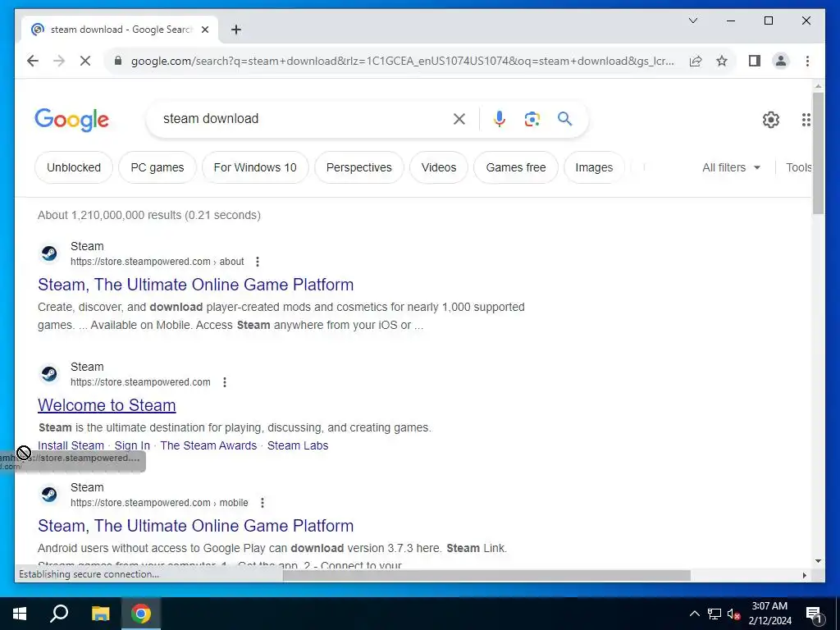
Task: Click the horizontal scrollbar thumb
Action: [x=486, y=575]
